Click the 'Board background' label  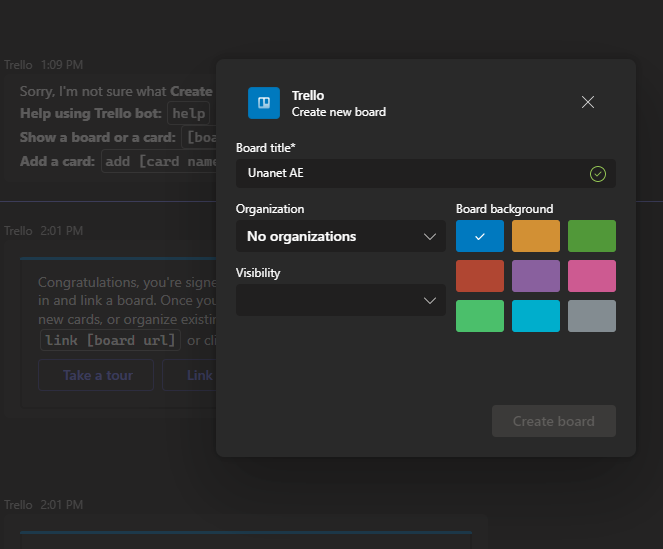[x=504, y=209]
